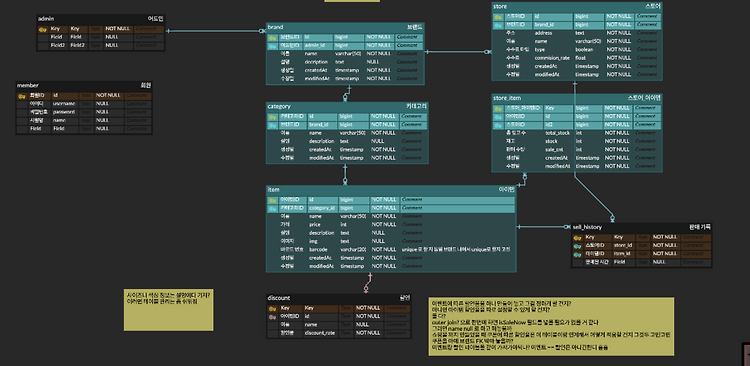
Task: Click the store_item table header name
Action: [507, 98]
